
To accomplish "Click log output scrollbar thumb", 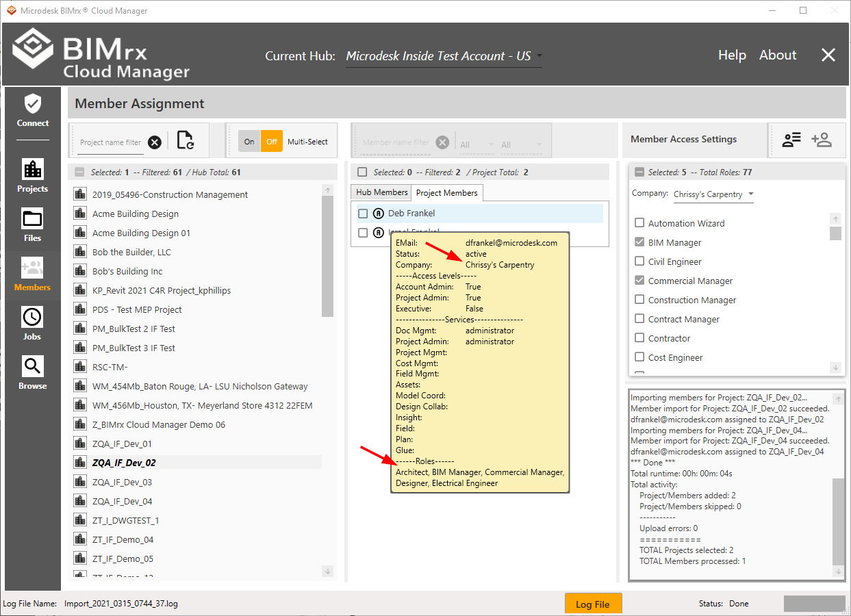I will pos(838,521).
